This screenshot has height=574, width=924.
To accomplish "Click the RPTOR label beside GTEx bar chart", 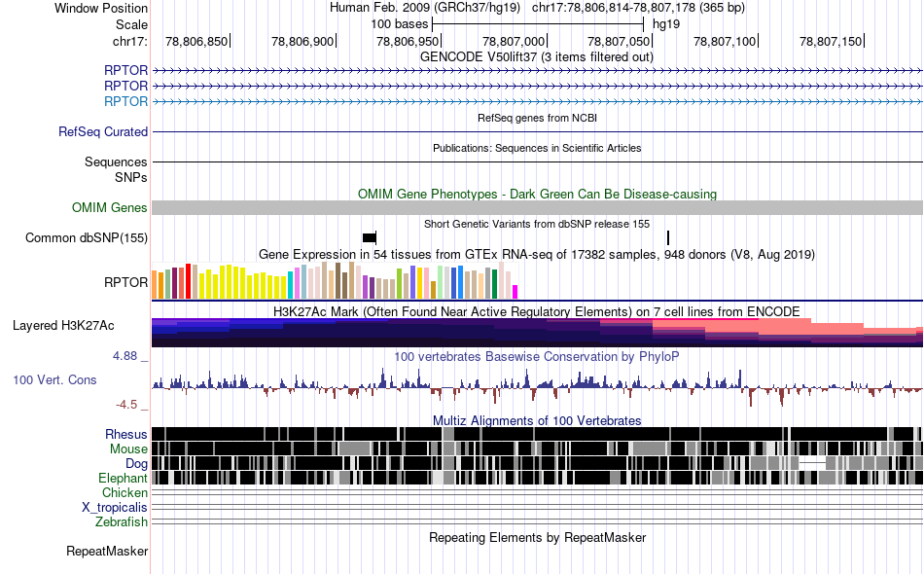I will click(125, 282).
